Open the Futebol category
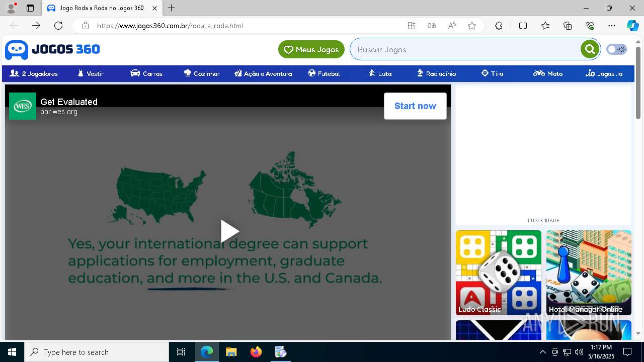644x362 pixels. [x=324, y=73]
